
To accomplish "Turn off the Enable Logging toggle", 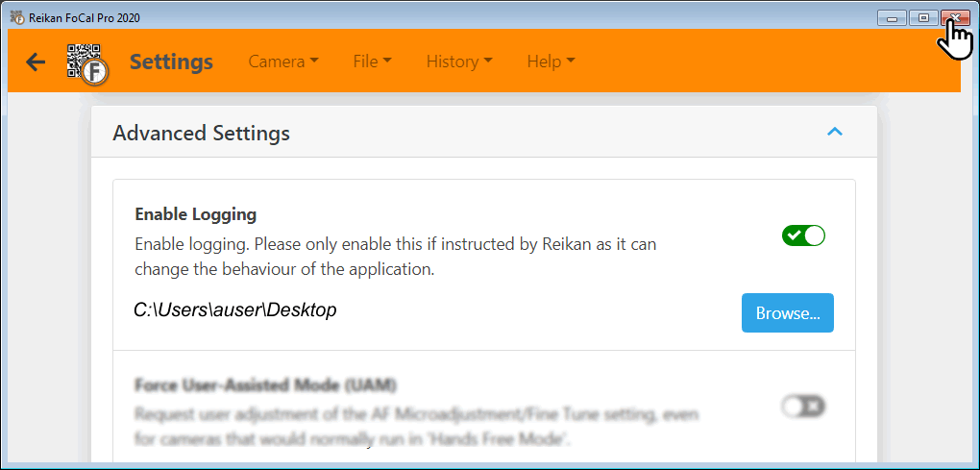I will coord(803,235).
